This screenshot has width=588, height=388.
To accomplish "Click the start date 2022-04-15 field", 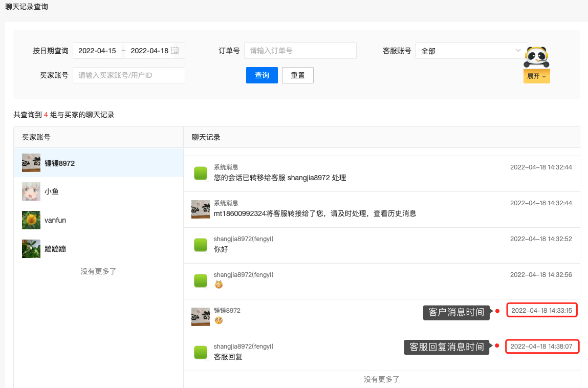I will click(97, 51).
